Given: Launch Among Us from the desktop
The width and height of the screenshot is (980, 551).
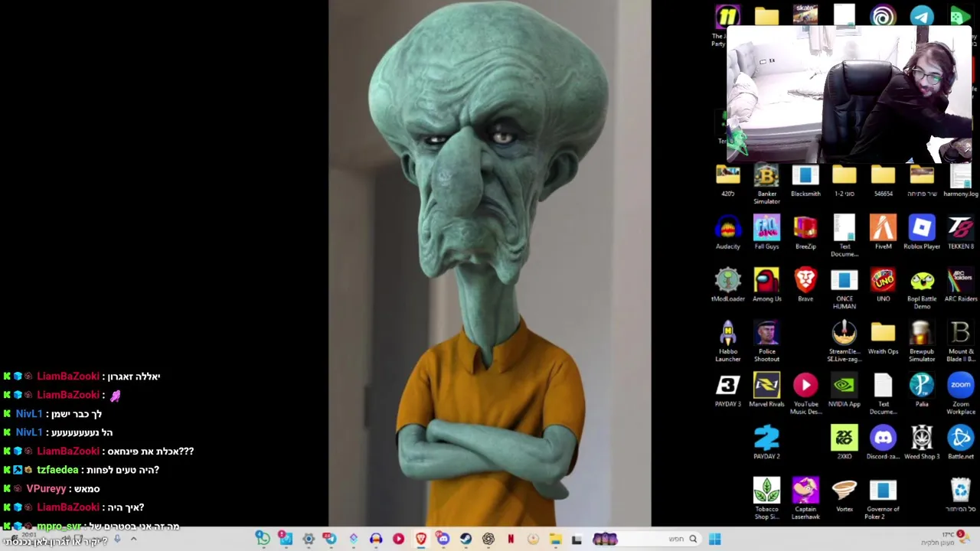Looking at the screenshot, I should tap(766, 285).
